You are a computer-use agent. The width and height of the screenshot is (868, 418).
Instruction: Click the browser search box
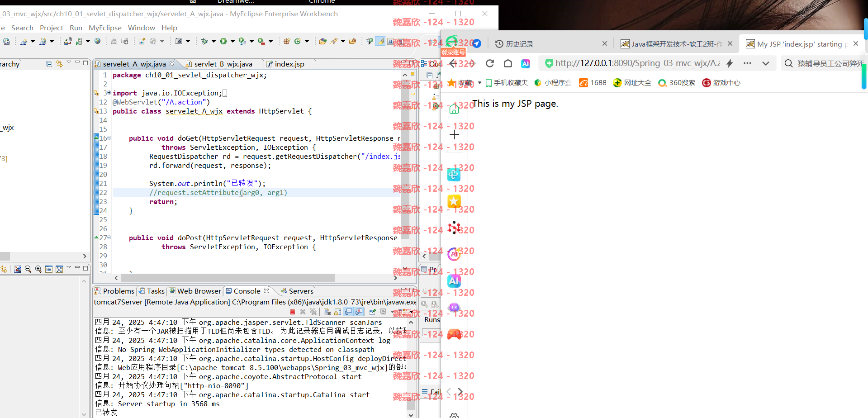tap(825, 63)
